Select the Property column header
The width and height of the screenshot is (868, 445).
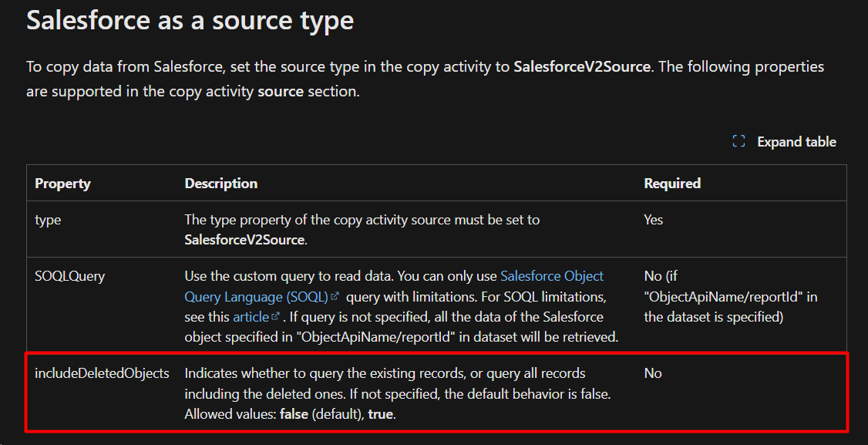(62, 183)
